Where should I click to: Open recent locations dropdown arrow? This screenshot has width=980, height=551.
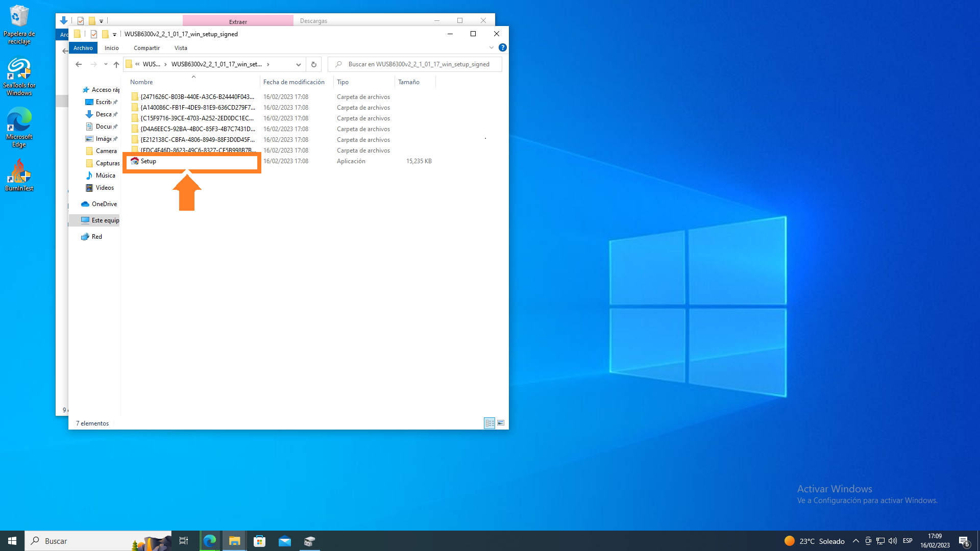(106, 64)
